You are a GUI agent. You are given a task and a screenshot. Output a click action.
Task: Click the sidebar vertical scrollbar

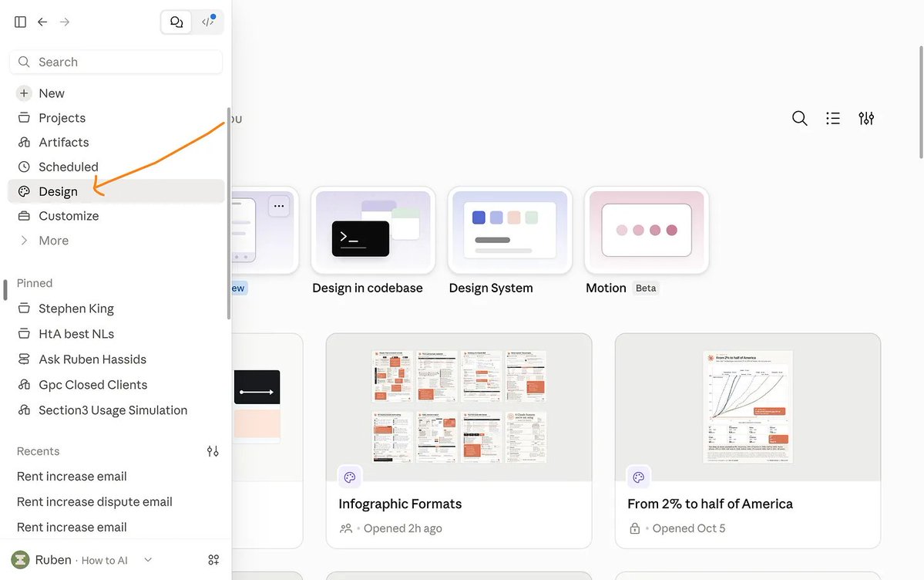pos(229,214)
